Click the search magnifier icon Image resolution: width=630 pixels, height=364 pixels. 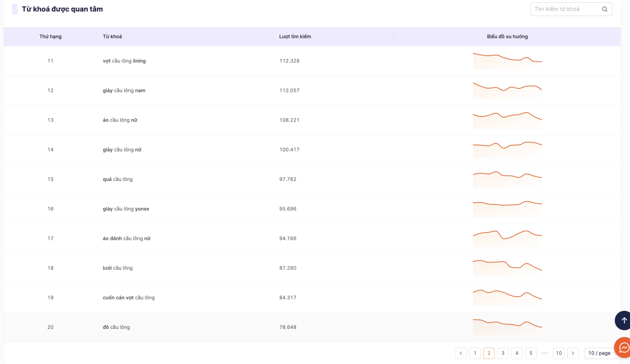pyautogui.click(x=605, y=9)
